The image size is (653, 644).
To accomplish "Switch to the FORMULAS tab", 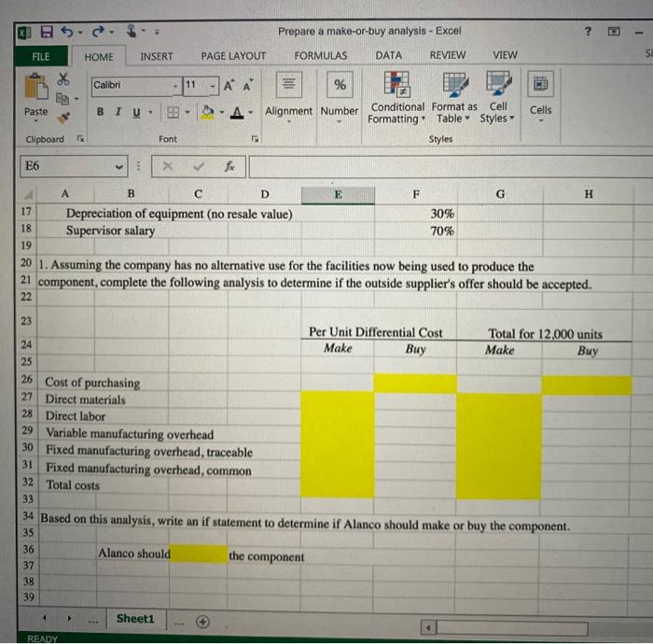I will pyautogui.click(x=321, y=55).
